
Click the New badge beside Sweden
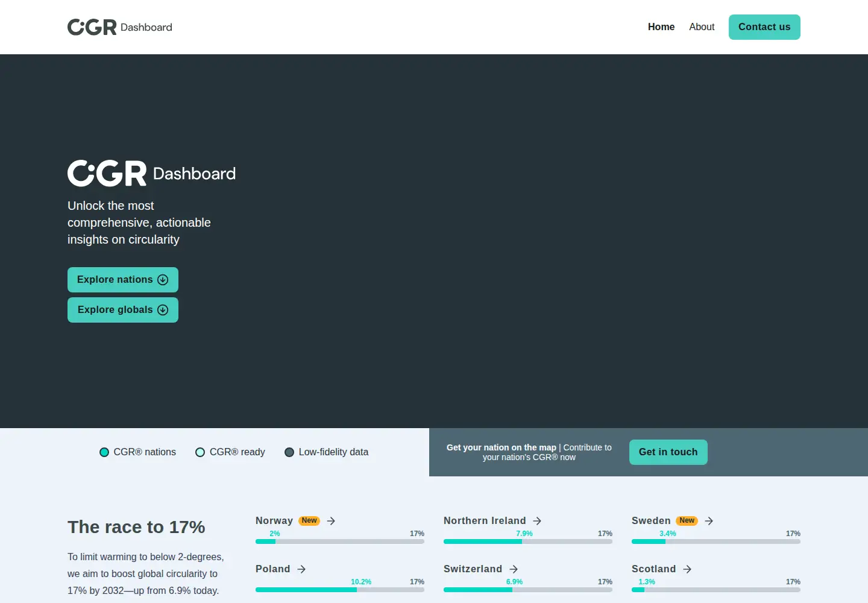[x=687, y=520]
